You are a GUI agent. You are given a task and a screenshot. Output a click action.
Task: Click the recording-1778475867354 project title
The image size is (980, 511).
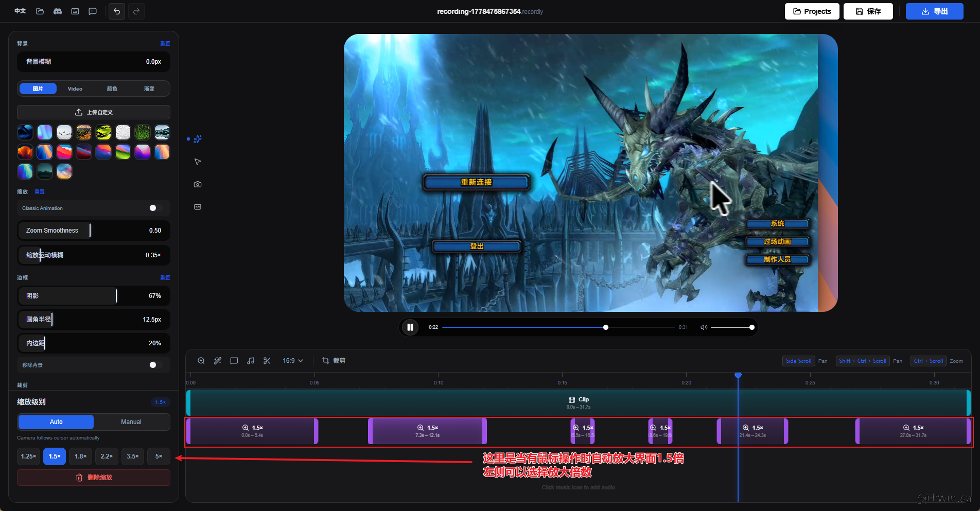(x=479, y=11)
